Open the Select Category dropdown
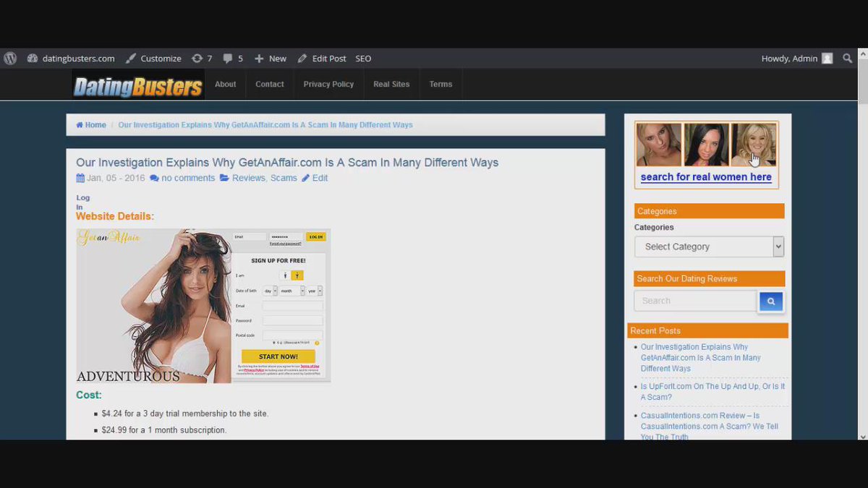The width and height of the screenshot is (868, 488). pyautogui.click(x=709, y=247)
